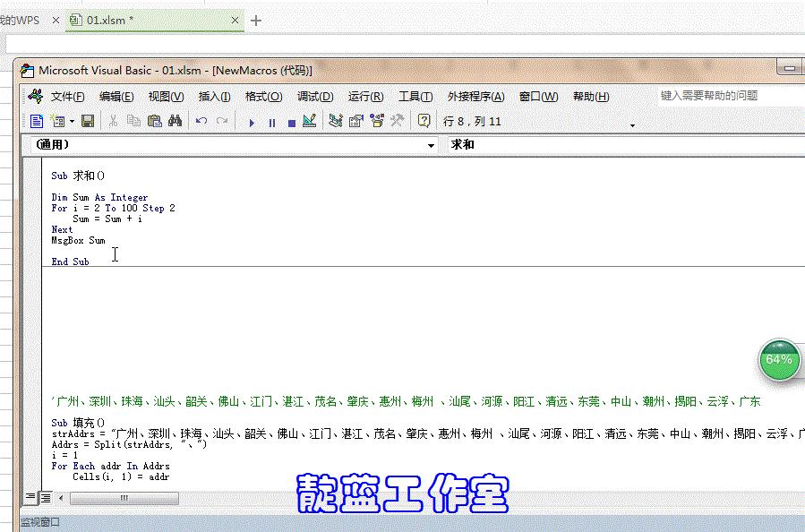Open the Properties Window icon
805x532 pixels.
tap(355, 121)
